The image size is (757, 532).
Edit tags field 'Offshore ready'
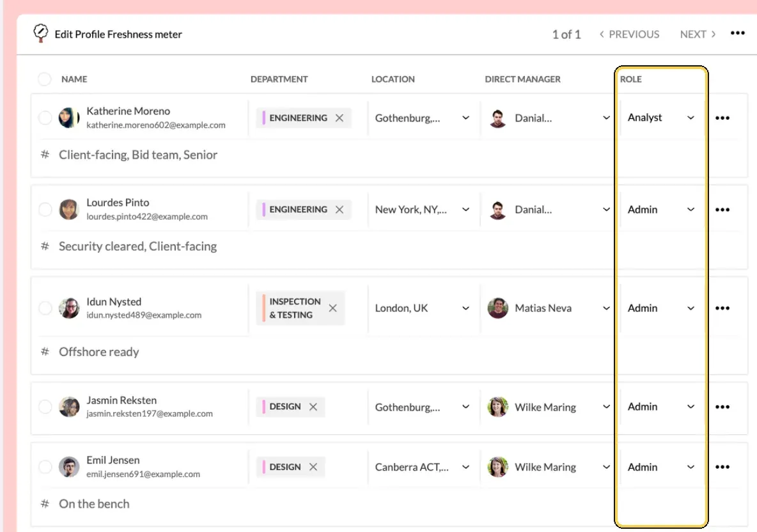click(99, 352)
